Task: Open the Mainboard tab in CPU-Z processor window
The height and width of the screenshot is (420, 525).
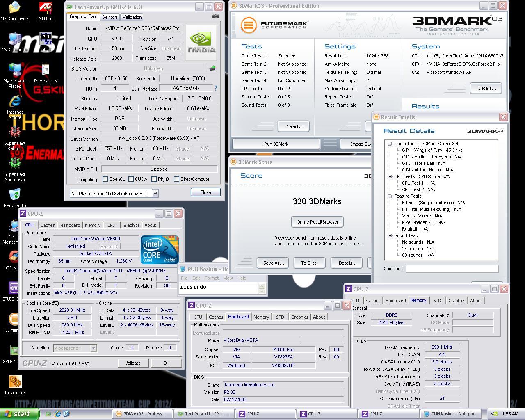Action: pyautogui.click(x=70, y=225)
